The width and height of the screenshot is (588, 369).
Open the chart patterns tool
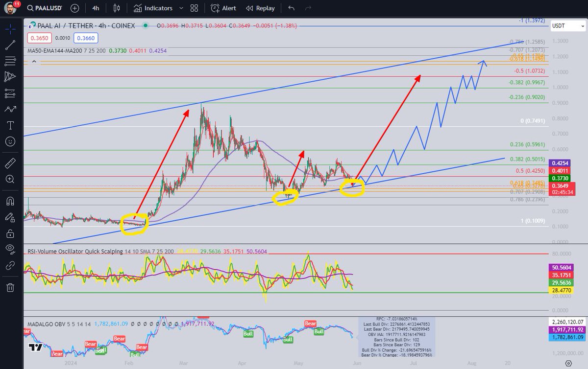pyautogui.click(x=10, y=77)
